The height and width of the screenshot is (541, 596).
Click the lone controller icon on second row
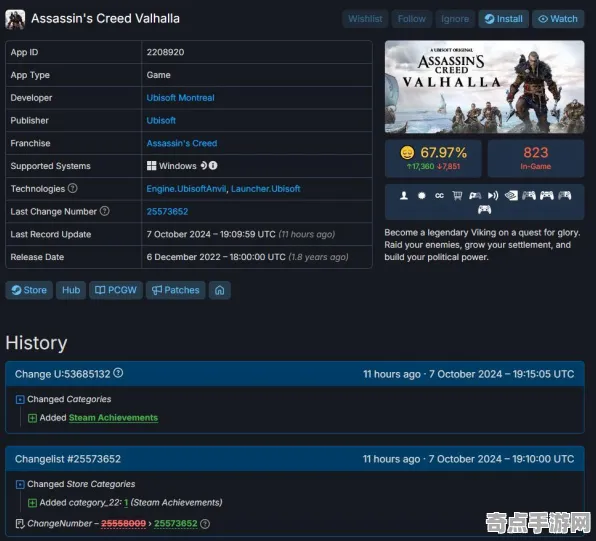[x=484, y=209]
